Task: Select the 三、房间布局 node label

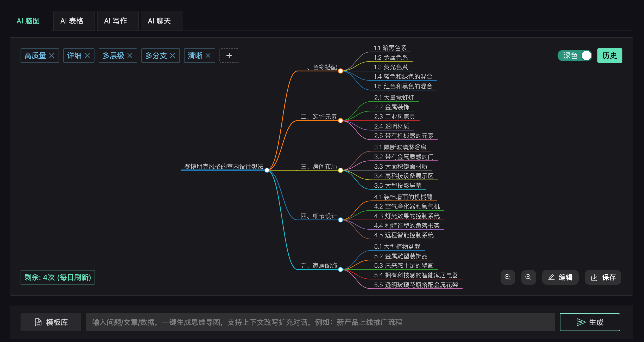Action: [x=319, y=166]
